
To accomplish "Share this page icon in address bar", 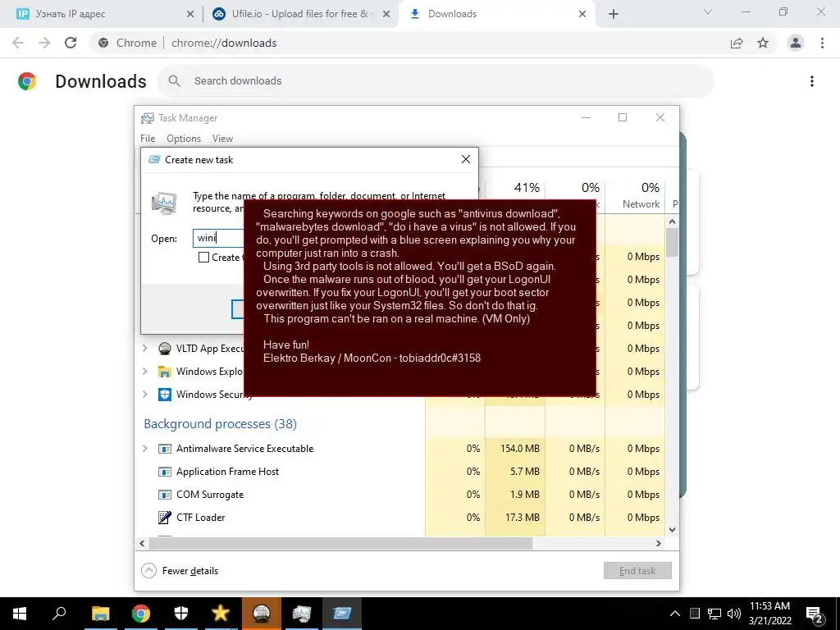I will pos(737,43).
